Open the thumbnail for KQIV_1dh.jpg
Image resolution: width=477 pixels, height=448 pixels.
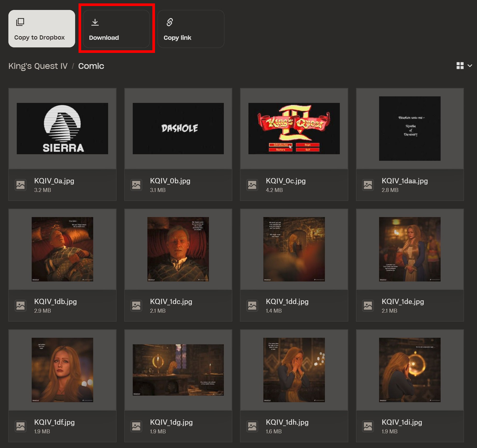[294, 370]
